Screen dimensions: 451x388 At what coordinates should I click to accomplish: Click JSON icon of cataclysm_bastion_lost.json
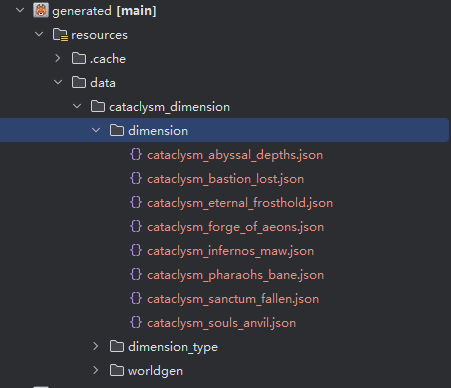pos(136,179)
